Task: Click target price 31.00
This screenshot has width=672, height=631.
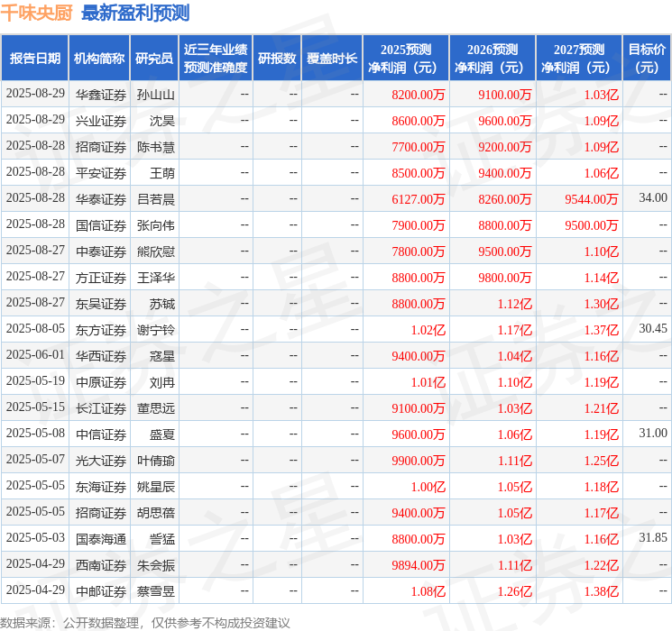Action: click(653, 433)
